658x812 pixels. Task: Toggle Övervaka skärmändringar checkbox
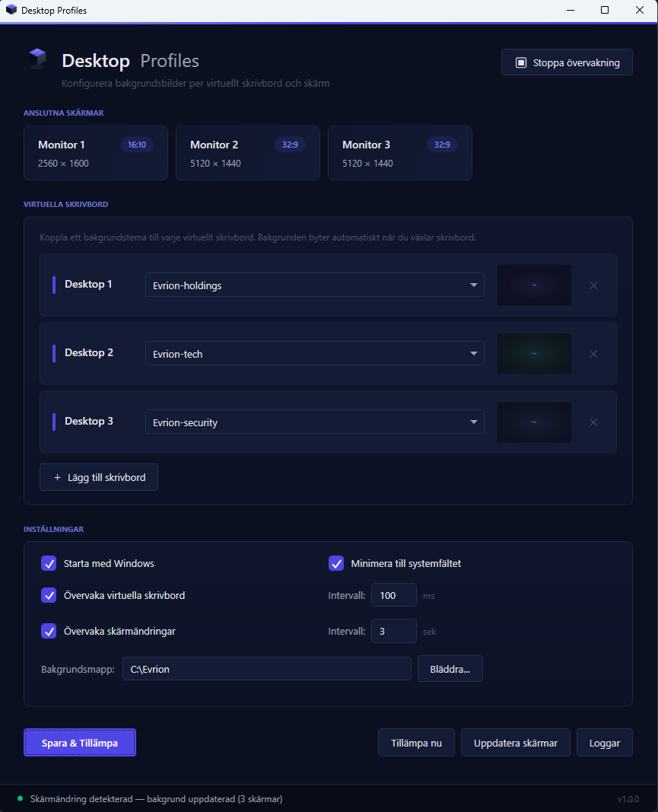49,631
